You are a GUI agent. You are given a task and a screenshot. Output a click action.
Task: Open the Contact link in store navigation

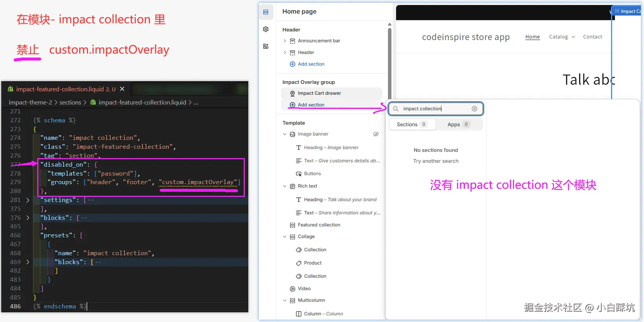(x=592, y=37)
